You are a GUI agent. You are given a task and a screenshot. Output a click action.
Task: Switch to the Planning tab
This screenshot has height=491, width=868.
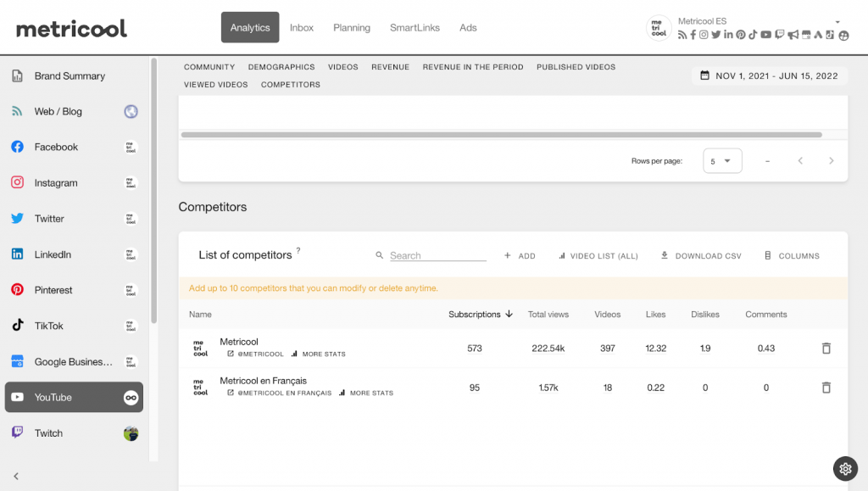[x=352, y=28]
